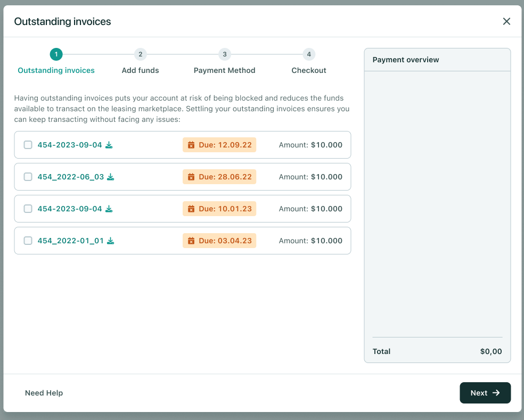Close the Outstanding invoices dialog

tap(506, 21)
